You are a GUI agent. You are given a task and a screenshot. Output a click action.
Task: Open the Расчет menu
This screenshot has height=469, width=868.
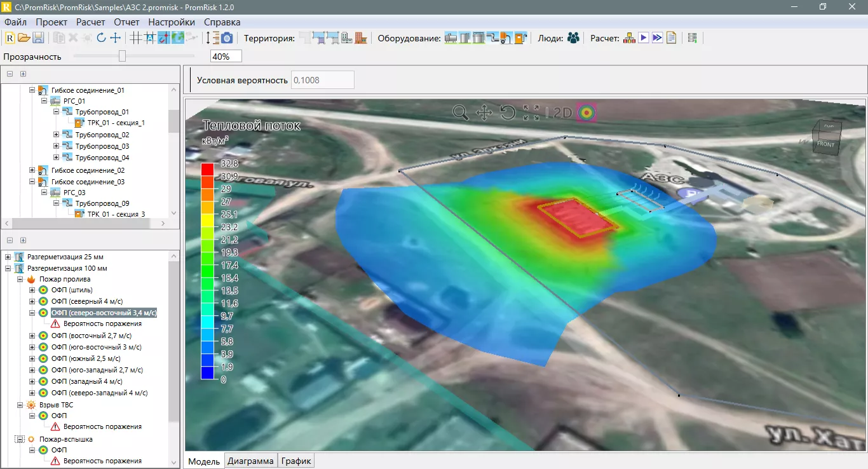pyautogui.click(x=90, y=22)
